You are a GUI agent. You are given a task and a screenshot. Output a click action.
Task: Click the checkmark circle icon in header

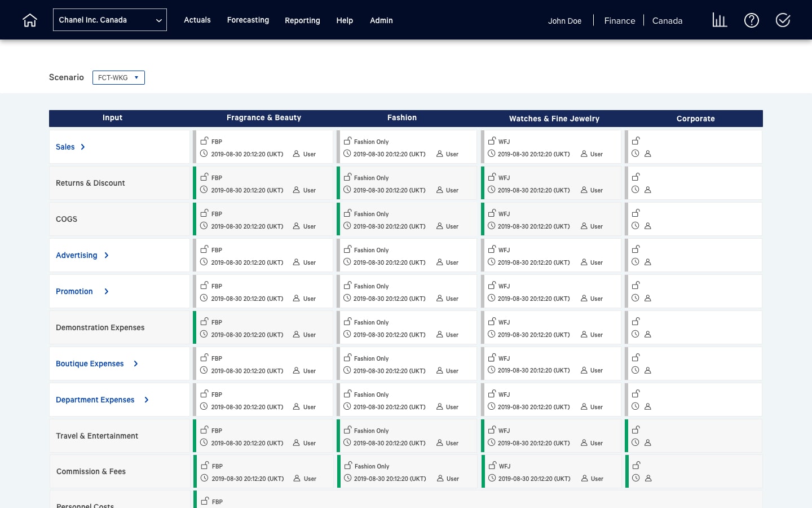pos(783,20)
